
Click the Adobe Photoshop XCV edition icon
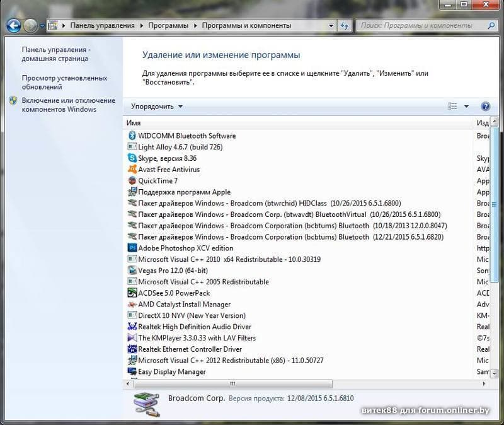point(132,248)
